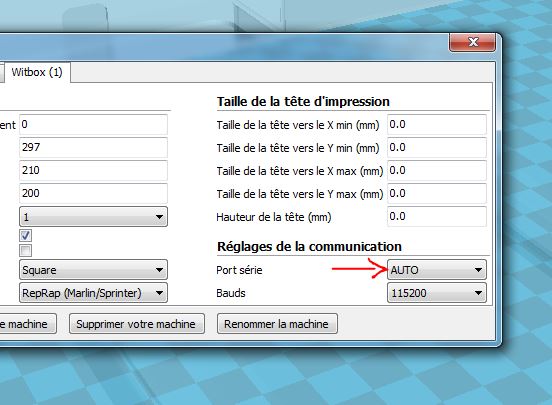This screenshot has height=405, width=552.
Task: Open the RepRap (Marlin/Sprinter) dropdown
Action: (93, 293)
